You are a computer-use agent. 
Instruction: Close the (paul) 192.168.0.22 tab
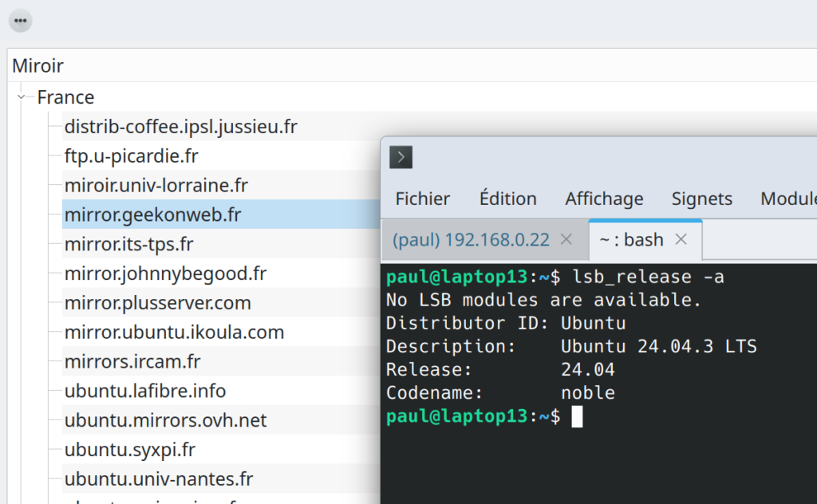tap(566, 239)
